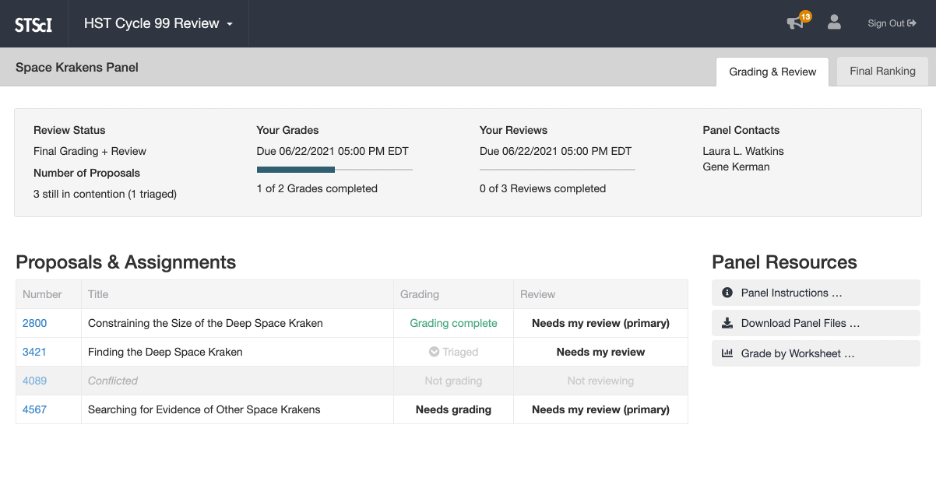Click Grading complete for proposal 2800
The image size is (936, 488).
pos(453,323)
